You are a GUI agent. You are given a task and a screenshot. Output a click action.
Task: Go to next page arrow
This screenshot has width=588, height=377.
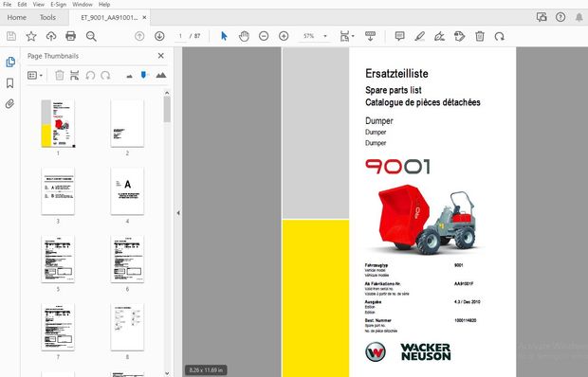coord(159,36)
